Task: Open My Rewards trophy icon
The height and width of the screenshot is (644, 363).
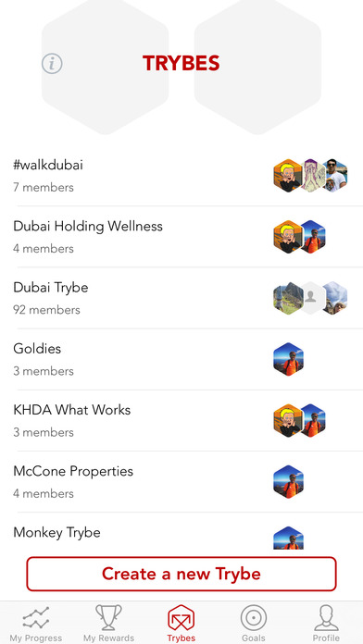Action: click(108, 623)
